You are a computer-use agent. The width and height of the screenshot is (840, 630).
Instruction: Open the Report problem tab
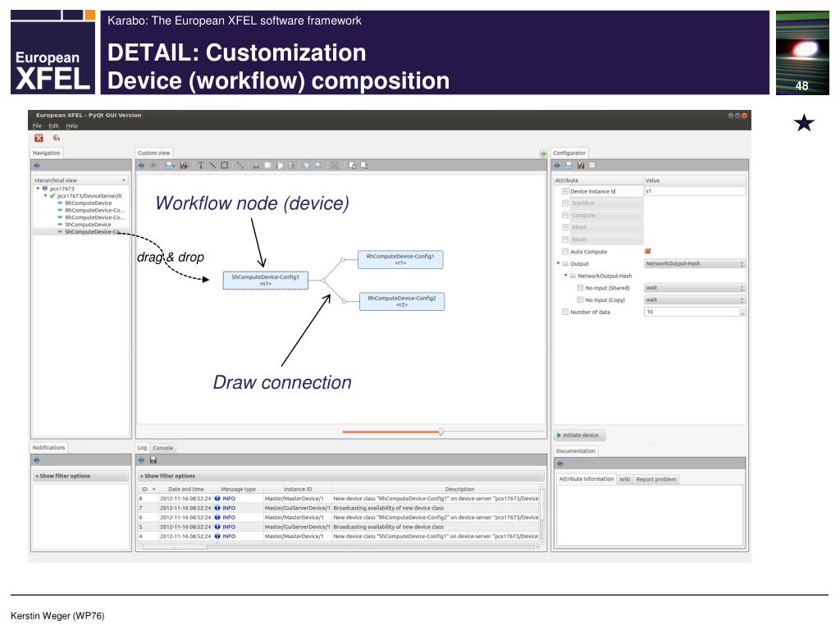click(655, 479)
